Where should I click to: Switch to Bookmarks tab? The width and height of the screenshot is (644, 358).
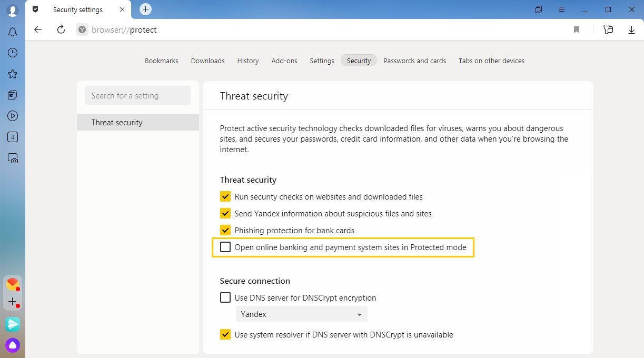pyautogui.click(x=162, y=61)
